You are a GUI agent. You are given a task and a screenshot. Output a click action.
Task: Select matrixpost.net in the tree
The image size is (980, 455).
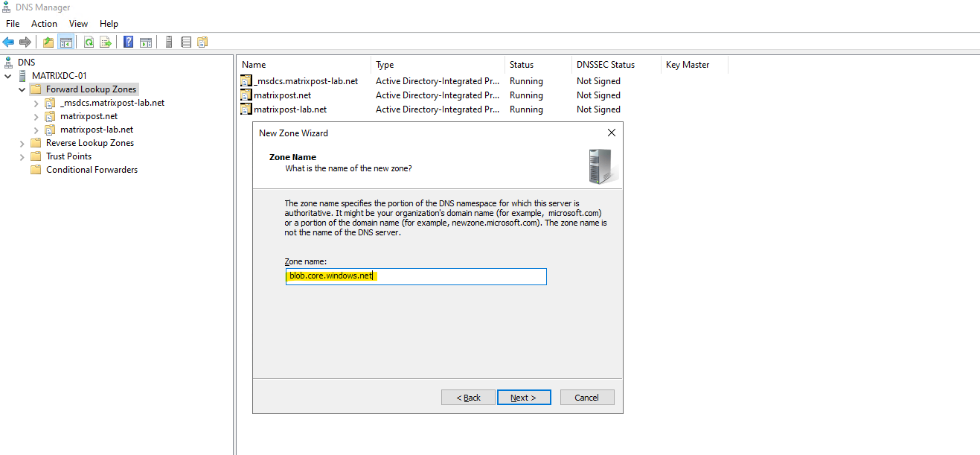89,116
